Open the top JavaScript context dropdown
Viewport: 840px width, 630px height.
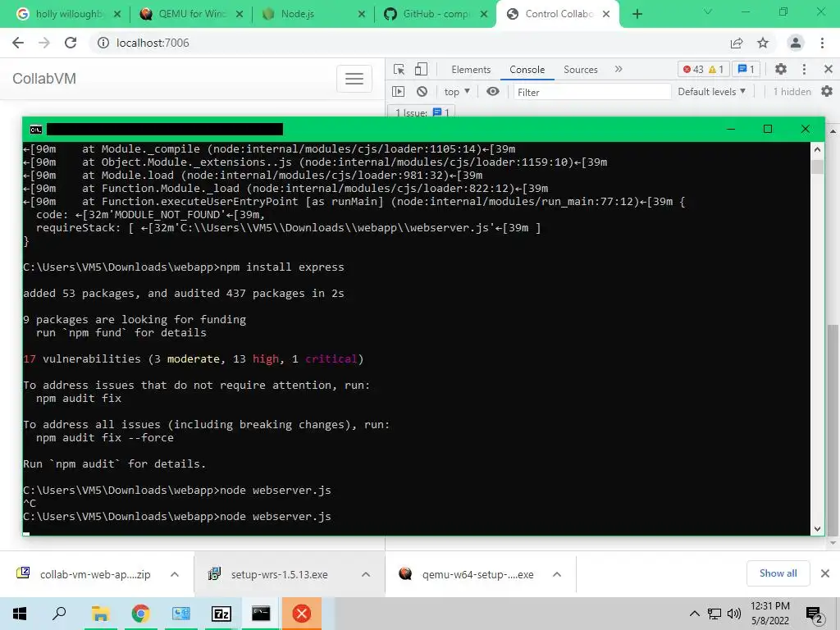click(x=456, y=92)
